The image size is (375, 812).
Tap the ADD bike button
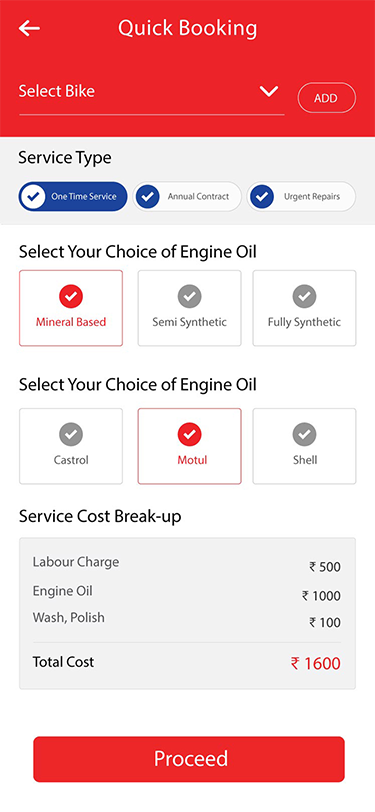[x=327, y=98]
